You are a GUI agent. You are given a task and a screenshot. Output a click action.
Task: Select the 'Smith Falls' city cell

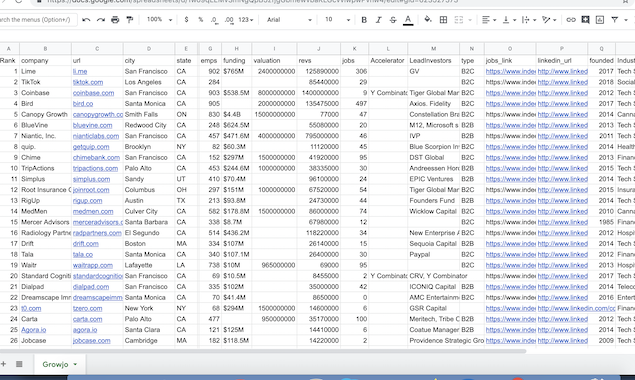pyautogui.click(x=149, y=114)
